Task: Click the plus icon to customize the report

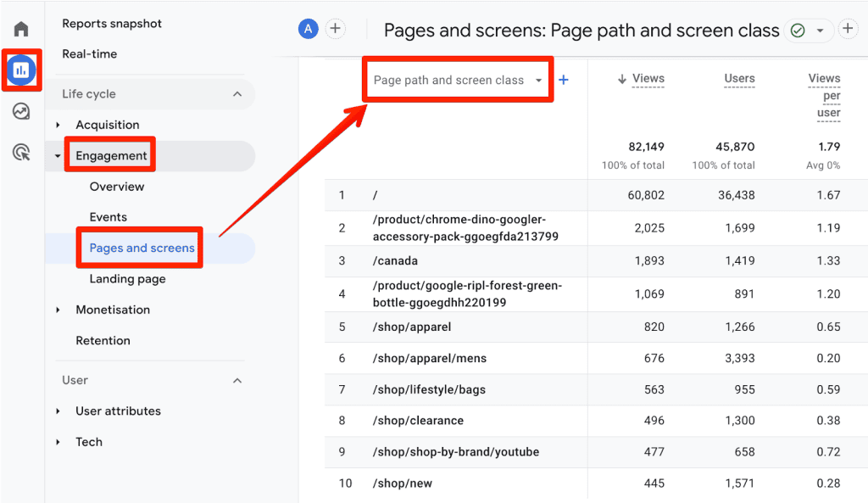Action: [x=848, y=28]
